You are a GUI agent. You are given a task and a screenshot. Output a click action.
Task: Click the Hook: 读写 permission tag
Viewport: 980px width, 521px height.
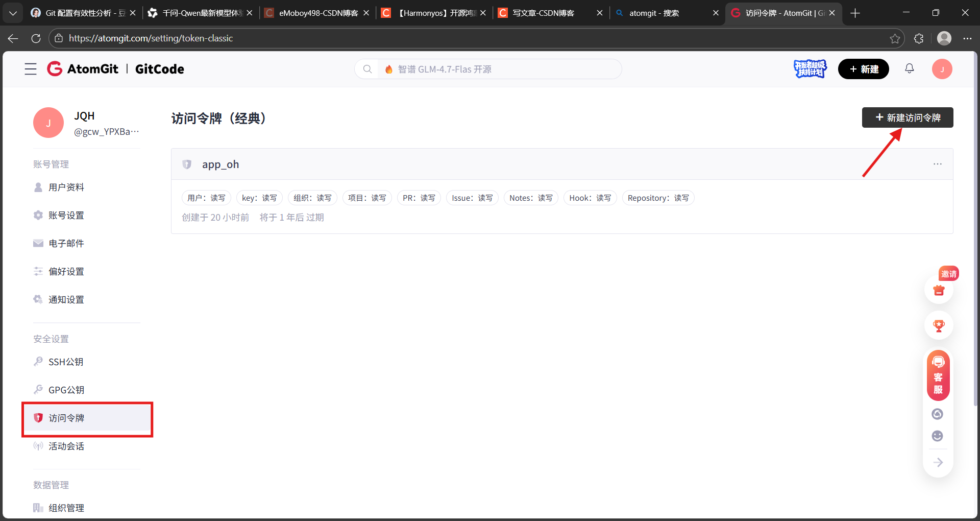click(x=590, y=198)
